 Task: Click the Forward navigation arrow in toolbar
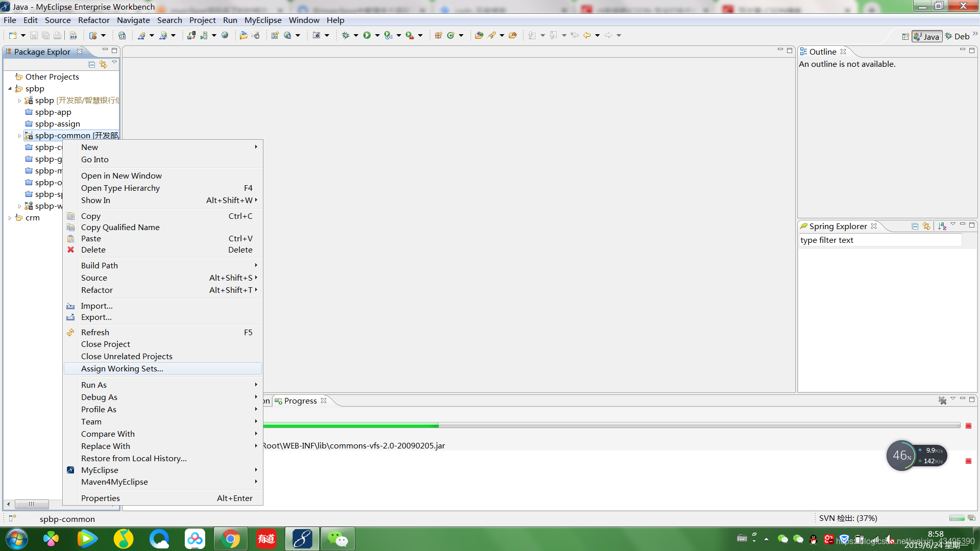click(608, 35)
